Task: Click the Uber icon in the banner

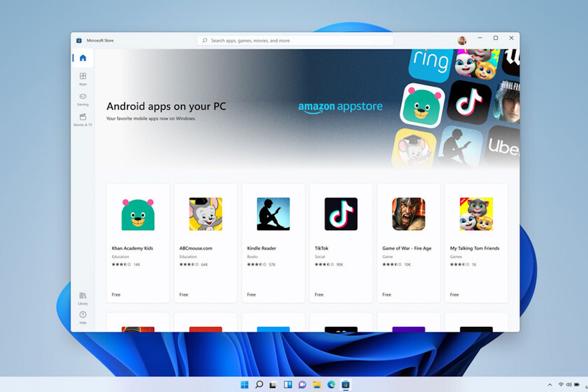Action: point(503,146)
